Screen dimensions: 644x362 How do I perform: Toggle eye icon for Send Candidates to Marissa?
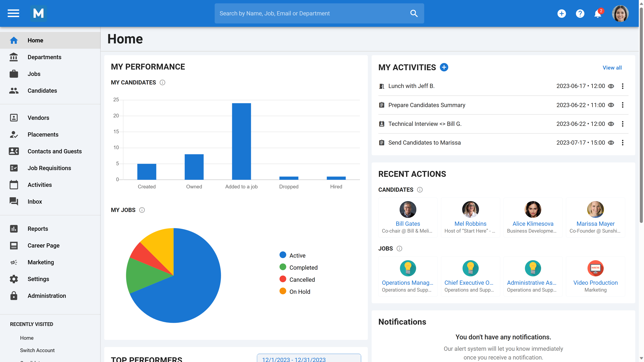(x=611, y=143)
